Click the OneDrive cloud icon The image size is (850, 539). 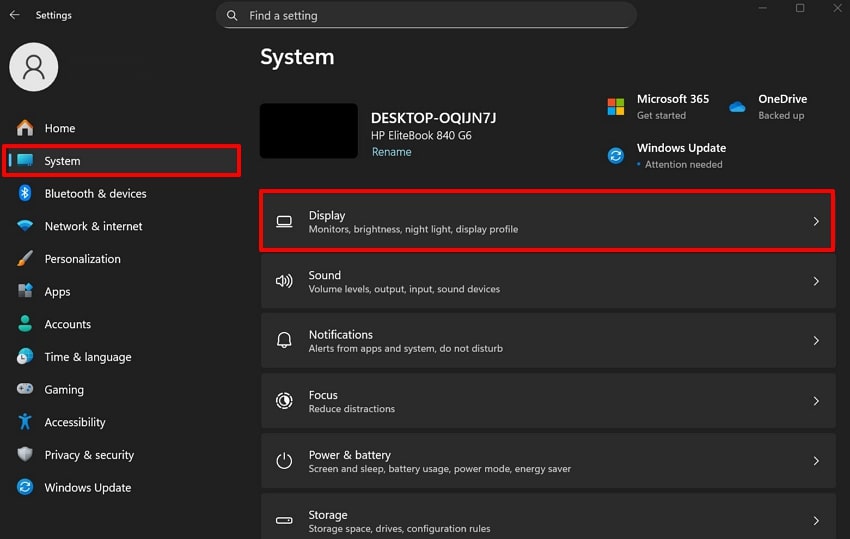click(x=737, y=107)
